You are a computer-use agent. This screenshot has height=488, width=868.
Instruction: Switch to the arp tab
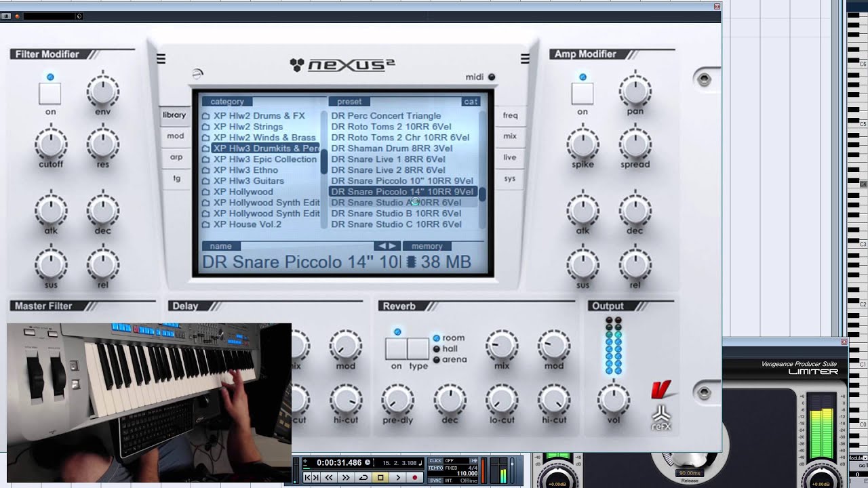pos(176,157)
